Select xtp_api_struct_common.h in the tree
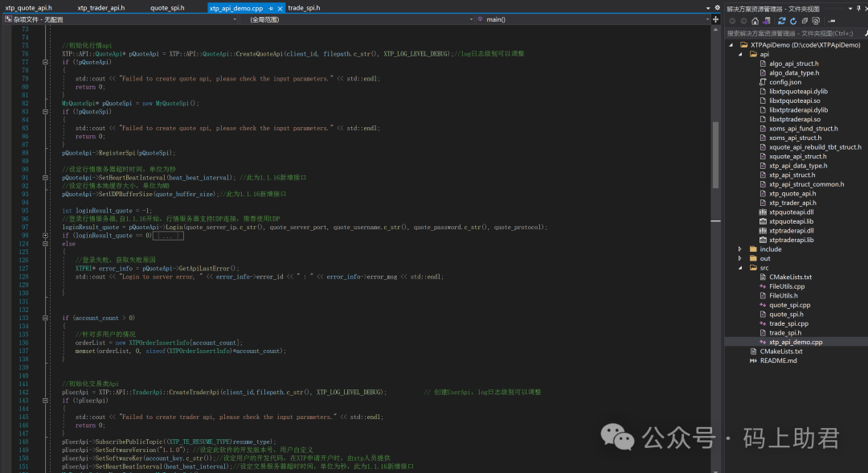This screenshot has width=868, height=473. tap(807, 184)
